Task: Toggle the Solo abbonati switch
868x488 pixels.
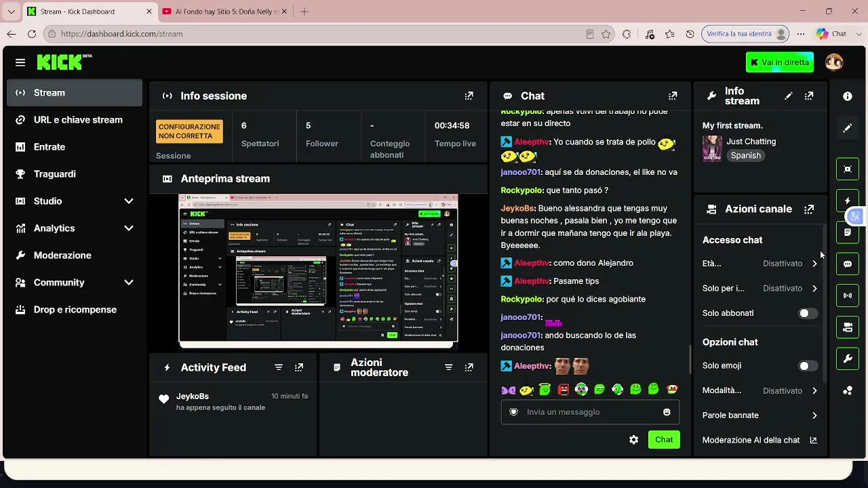Action: click(x=808, y=313)
